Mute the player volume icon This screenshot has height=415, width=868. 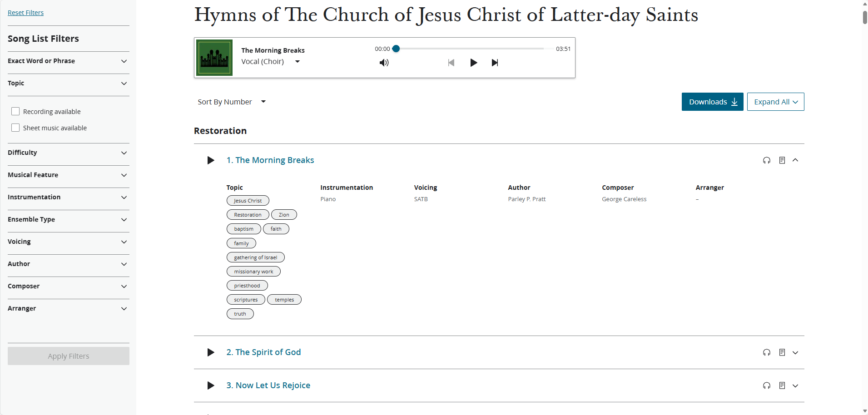coord(384,62)
